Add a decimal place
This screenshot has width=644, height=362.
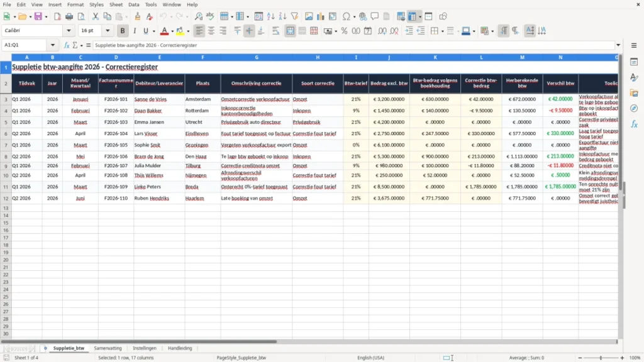(x=382, y=31)
